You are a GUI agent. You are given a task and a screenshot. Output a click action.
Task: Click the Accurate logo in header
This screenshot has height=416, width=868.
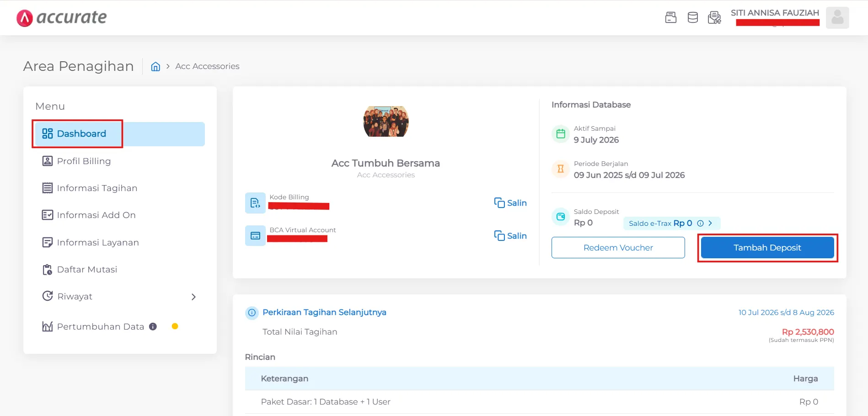[x=62, y=18]
